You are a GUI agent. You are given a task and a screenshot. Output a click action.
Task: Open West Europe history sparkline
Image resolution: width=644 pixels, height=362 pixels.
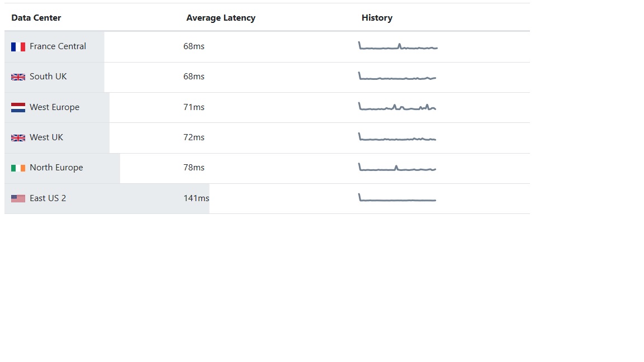(397, 106)
